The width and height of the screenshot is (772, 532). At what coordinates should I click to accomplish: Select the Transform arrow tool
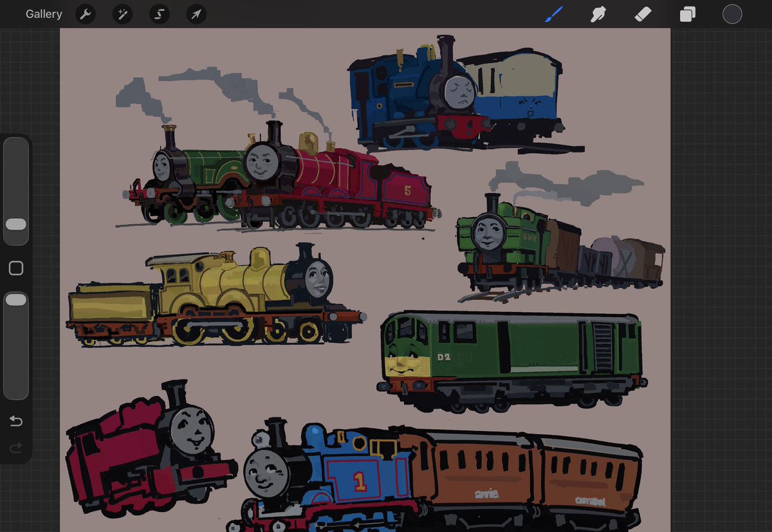[196, 14]
